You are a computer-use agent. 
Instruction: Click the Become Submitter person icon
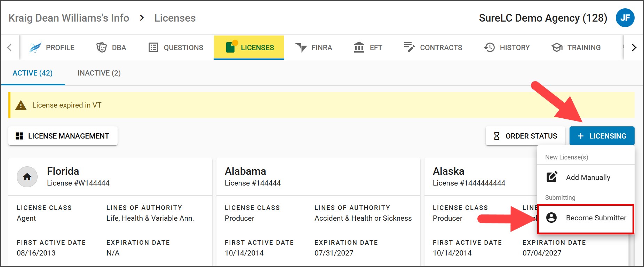pos(551,218)
